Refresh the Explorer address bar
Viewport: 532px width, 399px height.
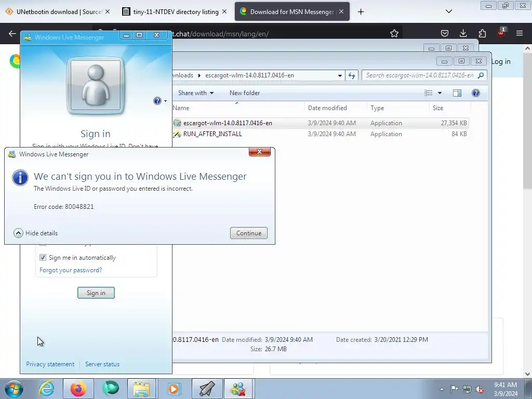coord(352,75)
